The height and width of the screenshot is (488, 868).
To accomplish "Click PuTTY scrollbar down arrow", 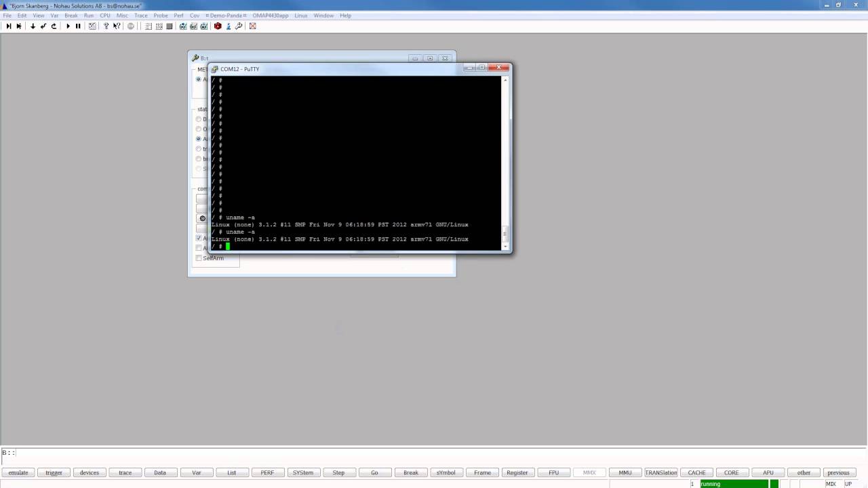I will (x=505, y=246).
